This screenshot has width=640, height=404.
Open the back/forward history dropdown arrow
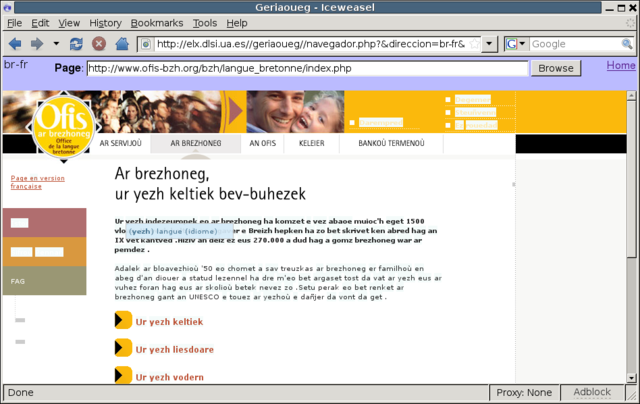[x=55, y=44]
